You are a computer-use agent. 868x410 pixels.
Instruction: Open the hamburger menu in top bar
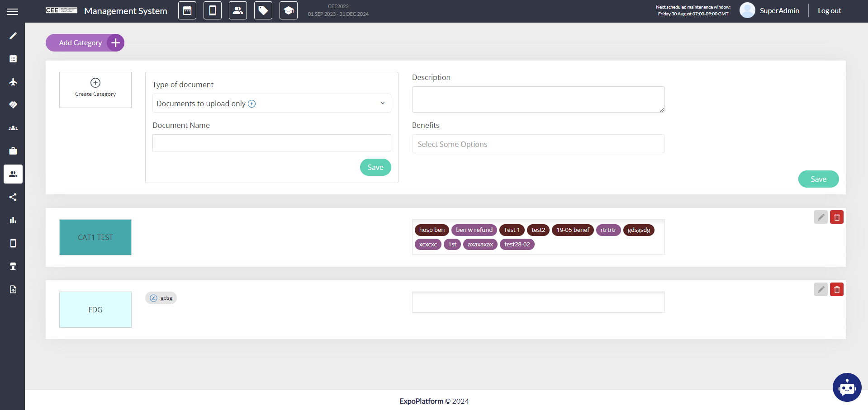[x=13, y=11]
